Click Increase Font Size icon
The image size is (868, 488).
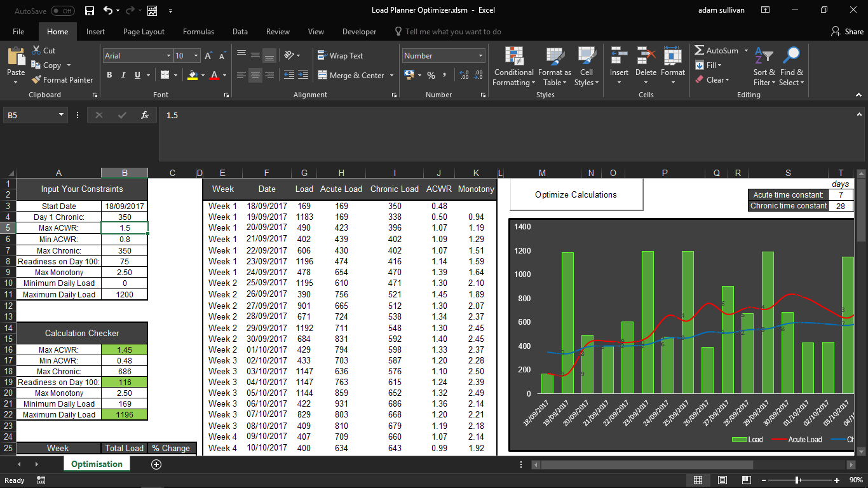(208, 56)
